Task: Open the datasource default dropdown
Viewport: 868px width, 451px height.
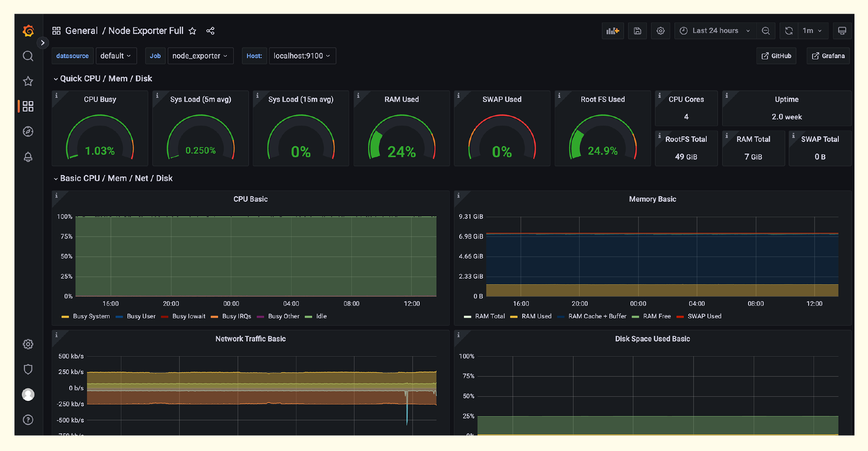Action: coord(116,56)
